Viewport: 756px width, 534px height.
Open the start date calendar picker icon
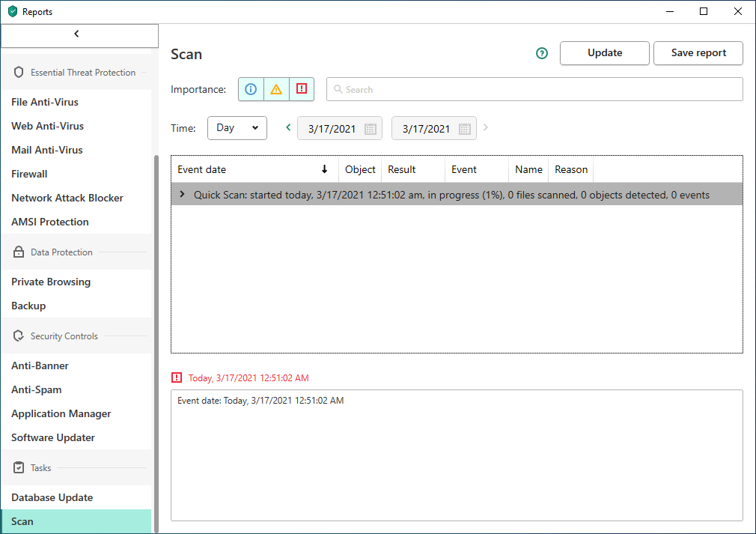370,129
